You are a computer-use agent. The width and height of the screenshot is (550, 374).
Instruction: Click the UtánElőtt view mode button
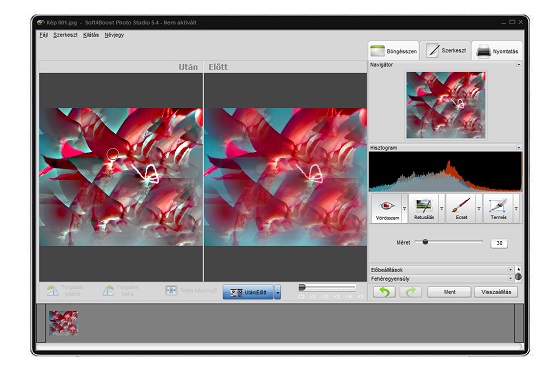click(x=248, y=292)
